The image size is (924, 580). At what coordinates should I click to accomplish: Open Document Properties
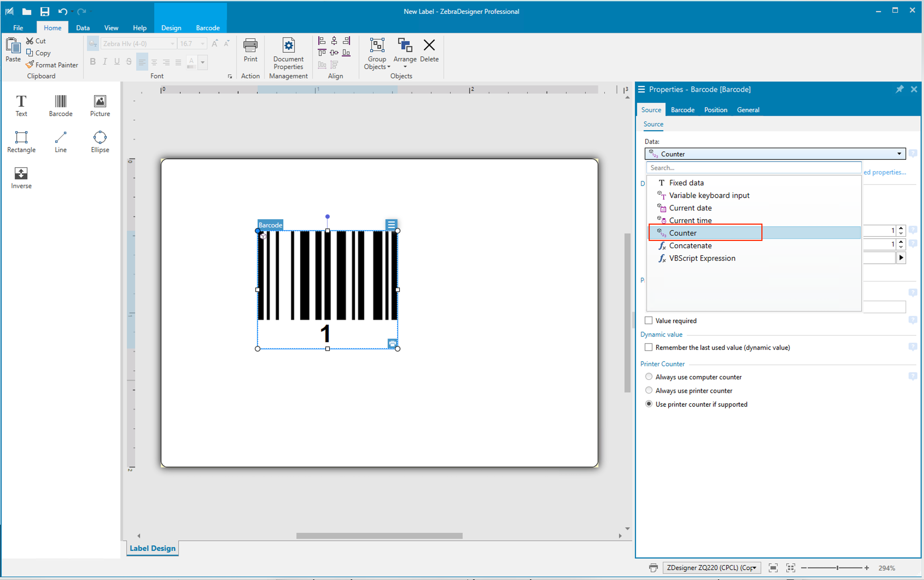(288, 54)
